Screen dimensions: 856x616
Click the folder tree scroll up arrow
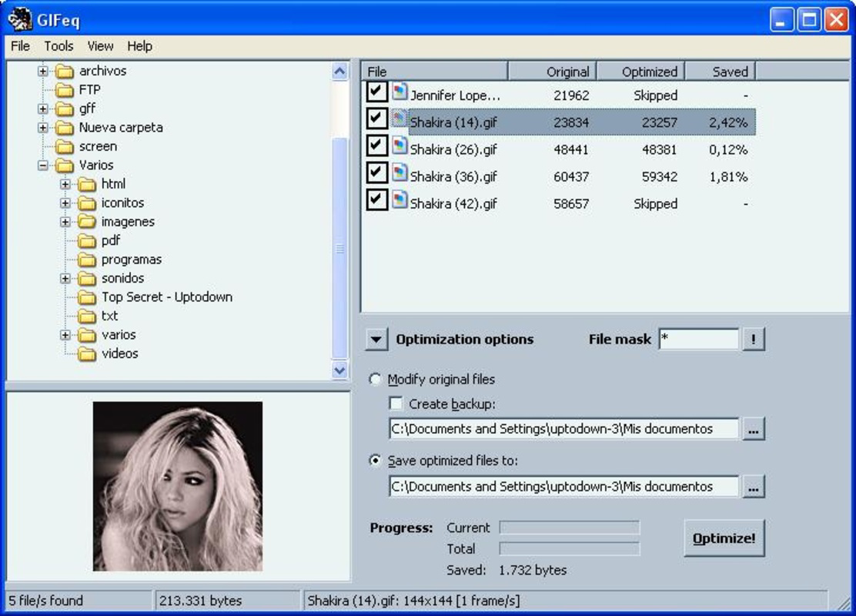[x=339, y=72]
